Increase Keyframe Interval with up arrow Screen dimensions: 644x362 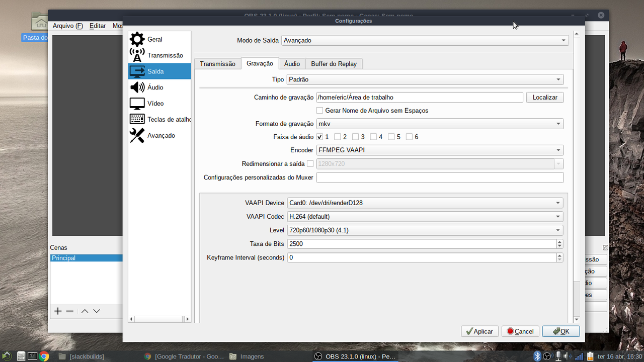[x=559, y=255]
